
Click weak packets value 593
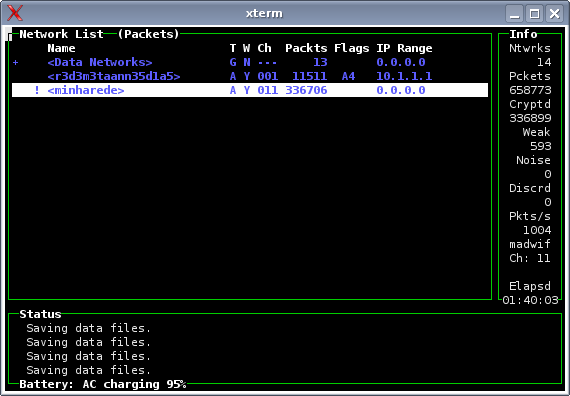coord(541,146)
